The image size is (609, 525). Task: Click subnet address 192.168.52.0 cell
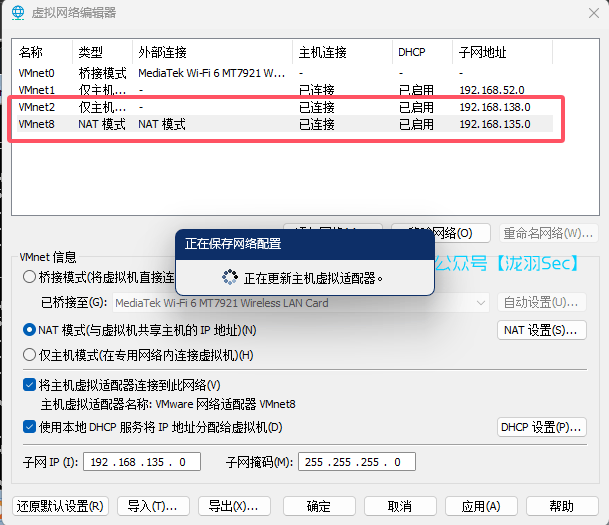(x=492, y=90)
